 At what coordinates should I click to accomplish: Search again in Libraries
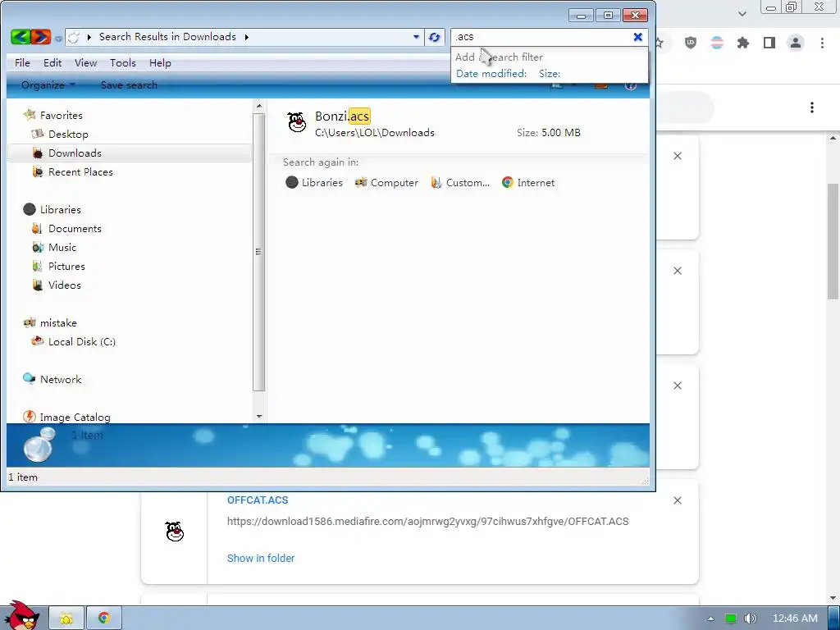[314, 183]
